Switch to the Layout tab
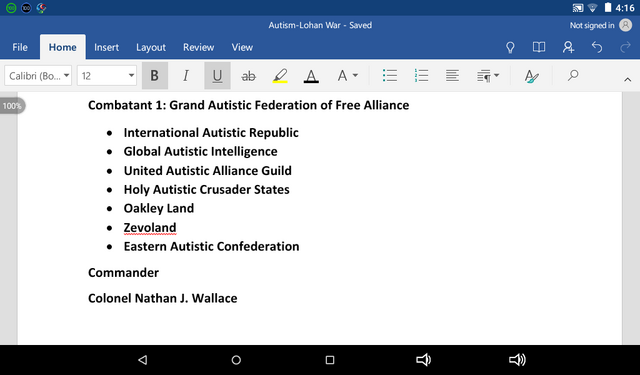 tap(151, 47)
